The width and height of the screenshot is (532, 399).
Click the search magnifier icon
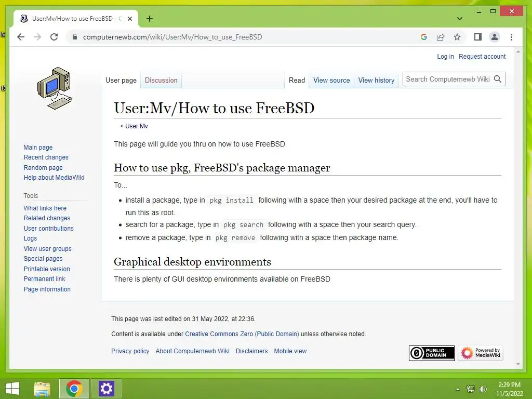(498, 79)
